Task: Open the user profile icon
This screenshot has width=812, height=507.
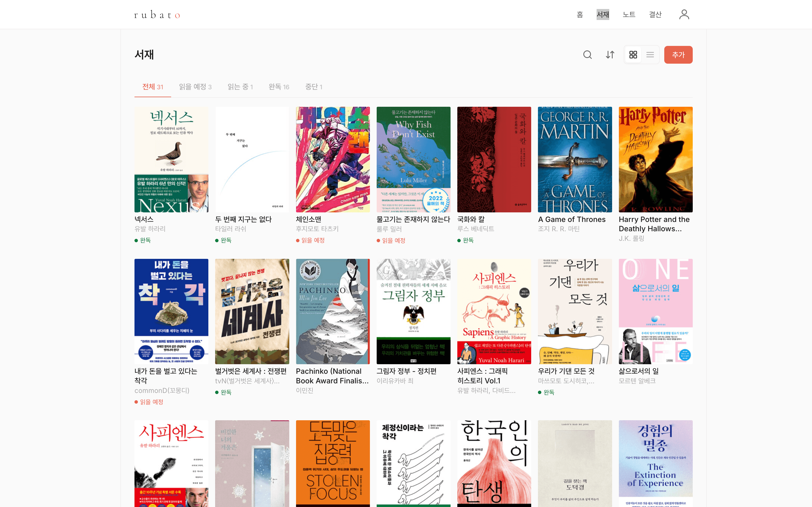Action: click(684, 14)
